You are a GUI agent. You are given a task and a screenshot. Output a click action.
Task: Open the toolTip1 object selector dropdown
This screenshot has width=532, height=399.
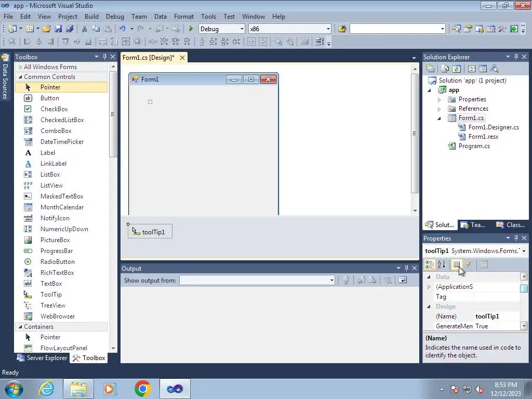[524, 251]
